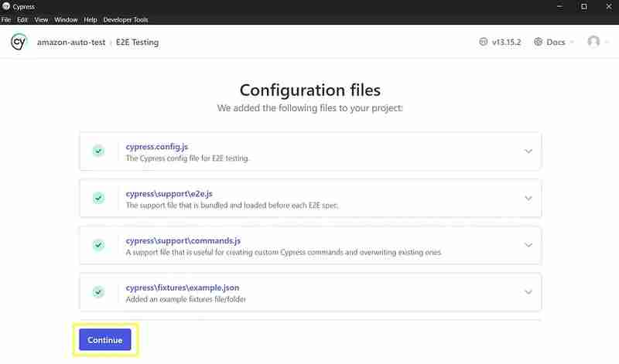Image resolution: width=619 pixels, height=364 pixels.
Task: Click green checkmark for e2e.js file
Action: click(98, 198)
